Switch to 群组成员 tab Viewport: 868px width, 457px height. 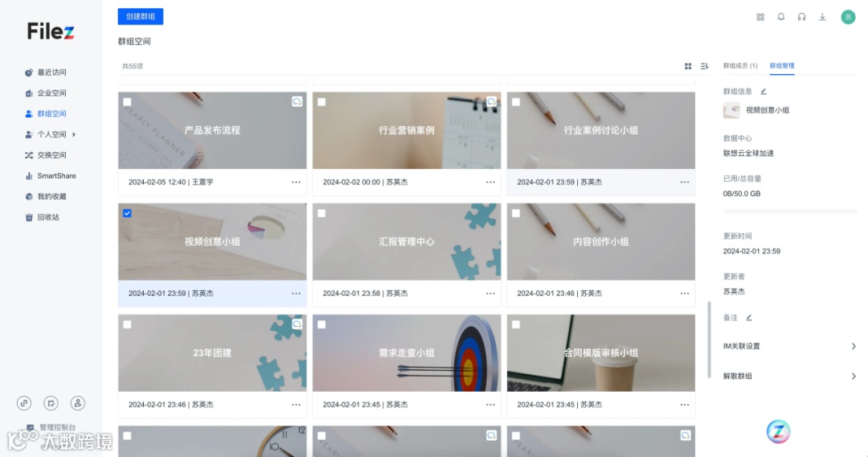740,66
